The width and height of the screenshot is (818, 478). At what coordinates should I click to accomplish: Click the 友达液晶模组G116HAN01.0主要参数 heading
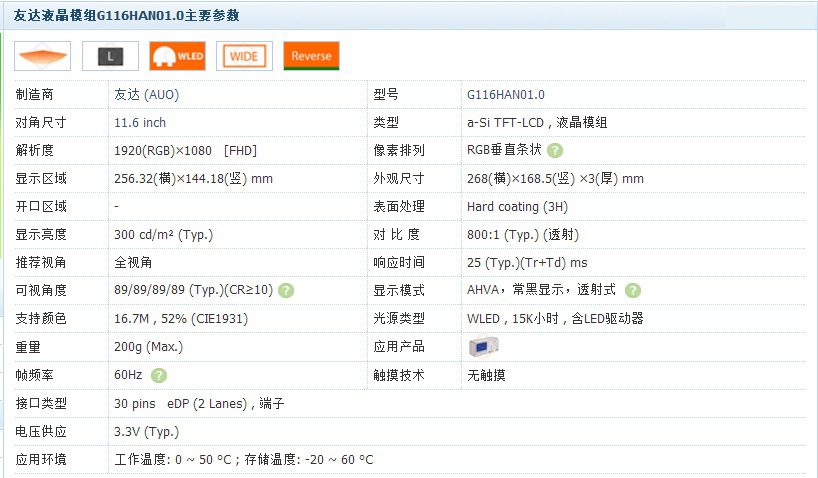pyautogui.click(x=126, y=16)
